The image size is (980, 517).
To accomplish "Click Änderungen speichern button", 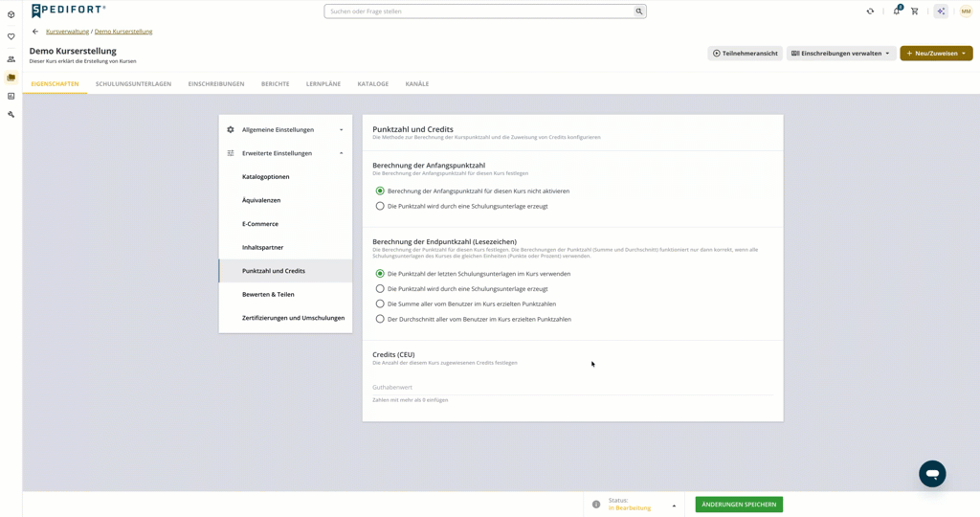I will point(739,505).
